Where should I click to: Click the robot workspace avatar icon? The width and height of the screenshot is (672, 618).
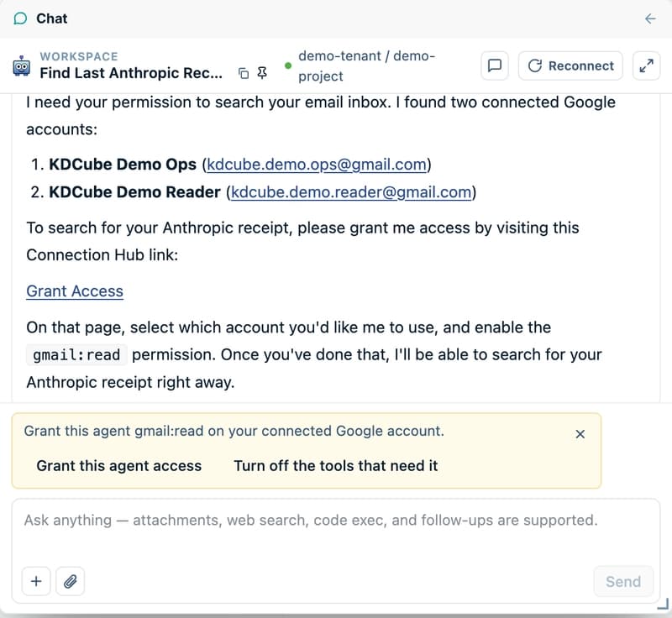point(22,65)
